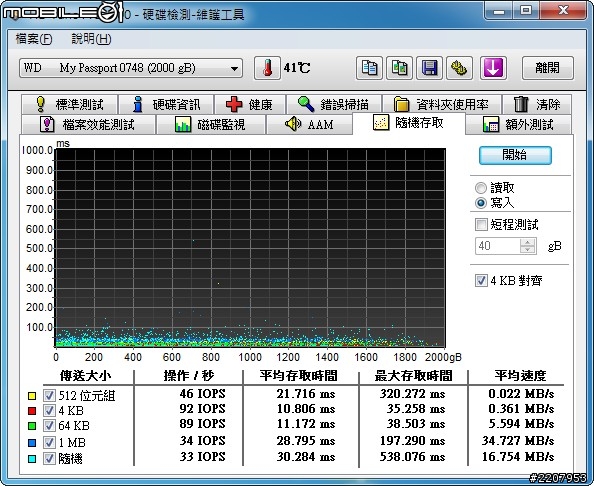Click the floppy disk save screenshot icon
This screenshot has height=486, width=594.
[429, 68]
